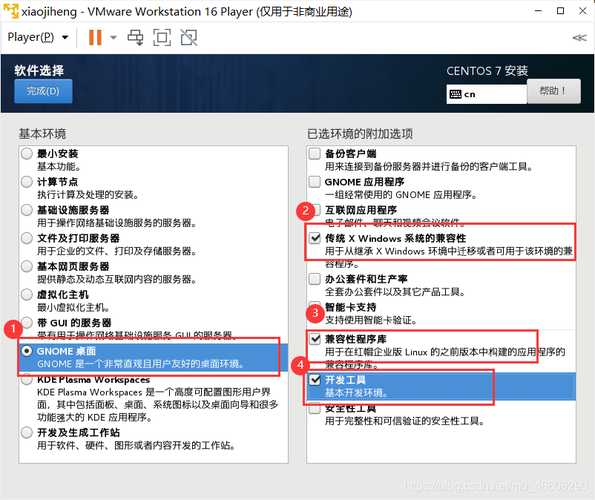Toggle Unity mode icon in the toolbar
The height and width of the screenshot is (500, 595).
click(x=189, y=38)
